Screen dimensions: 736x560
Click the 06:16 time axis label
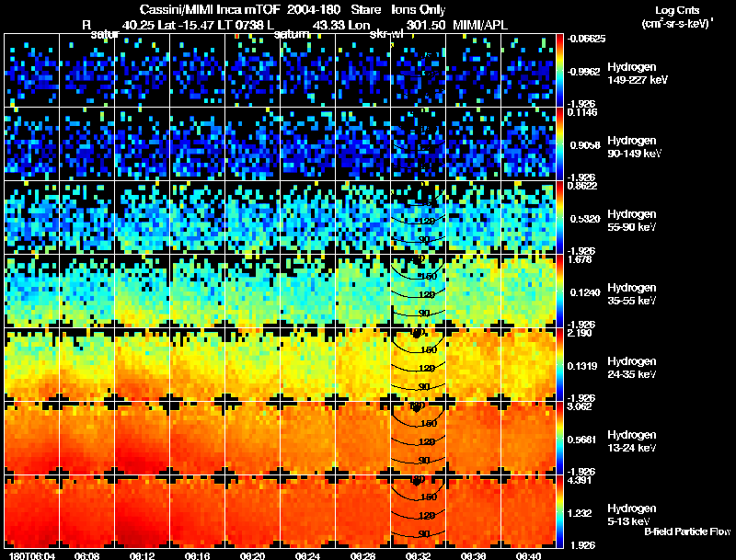click(197, 556)
